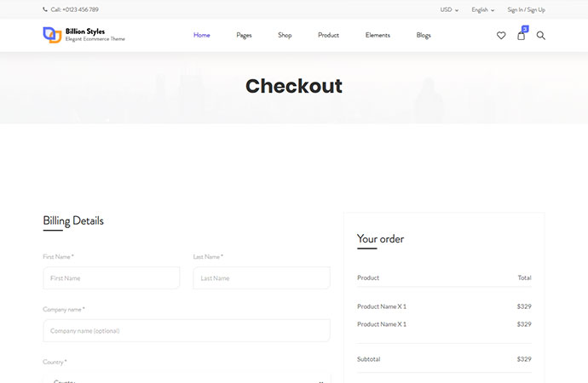Expand the English language dropdown
This screenshot has height=383, width=588.
[x=482, y=10]
